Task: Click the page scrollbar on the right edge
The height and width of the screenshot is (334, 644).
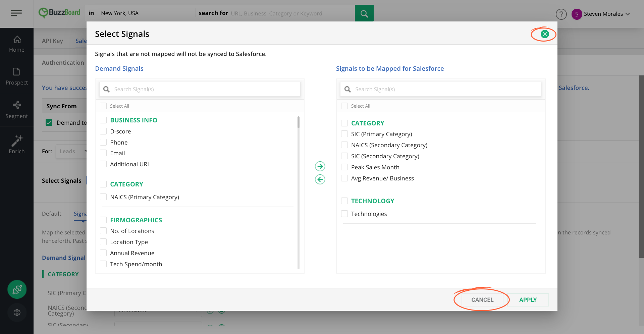Action: coord(641,166)
